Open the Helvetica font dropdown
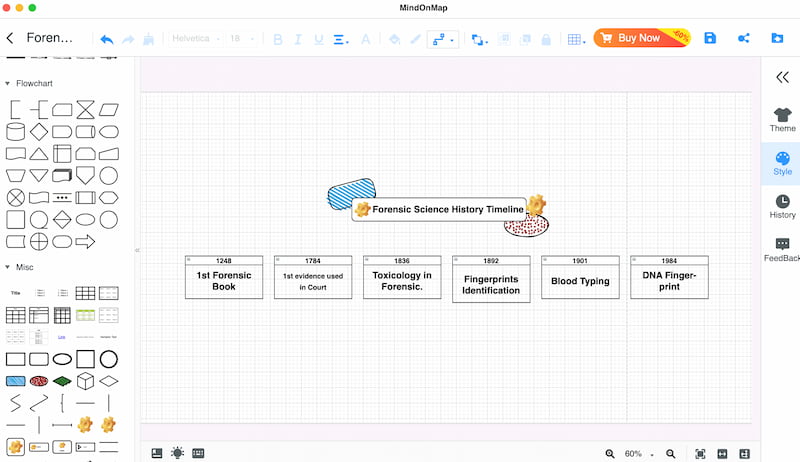This screenshot has height=462, width=800. pyautogui.click(x=195, y=38)
